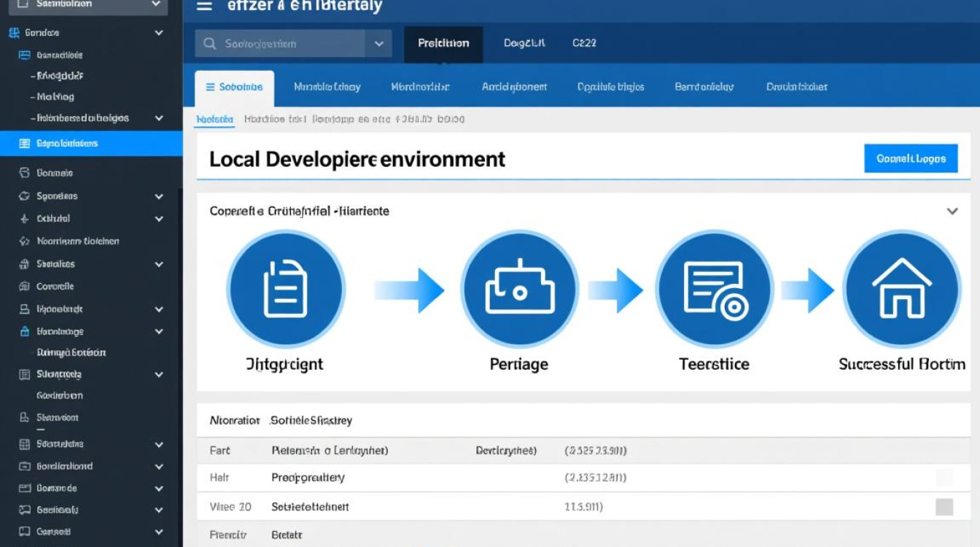Expand the Gondare sidebar section chevron
This screenshot has height=547, width=980.
pos(159,33)
